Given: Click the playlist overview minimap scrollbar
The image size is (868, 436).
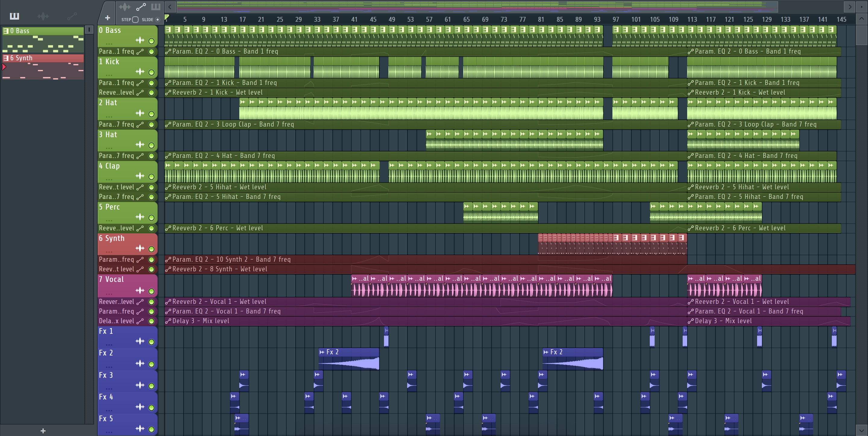Looking at the screenshot, I should click(477, 6).
